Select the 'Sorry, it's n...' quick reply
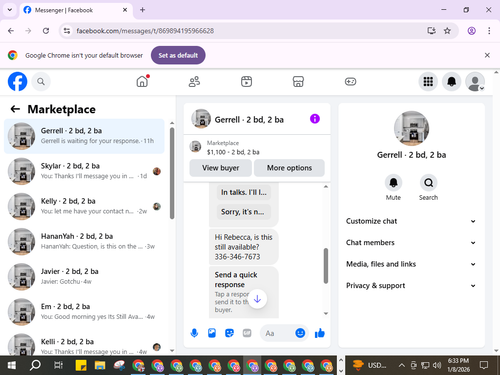Viewport: 500px width, 375px height. (244, 212)
